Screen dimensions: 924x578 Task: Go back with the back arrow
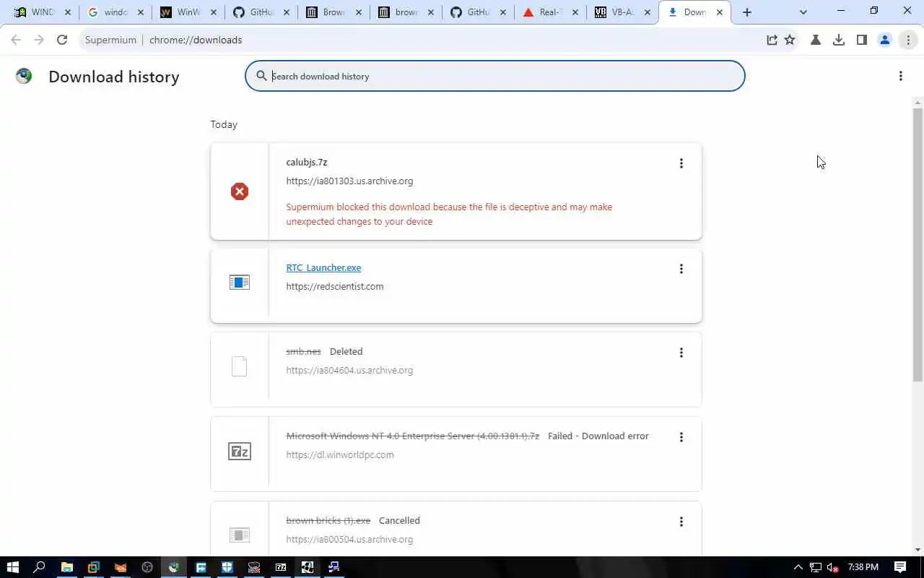(16, 40)
